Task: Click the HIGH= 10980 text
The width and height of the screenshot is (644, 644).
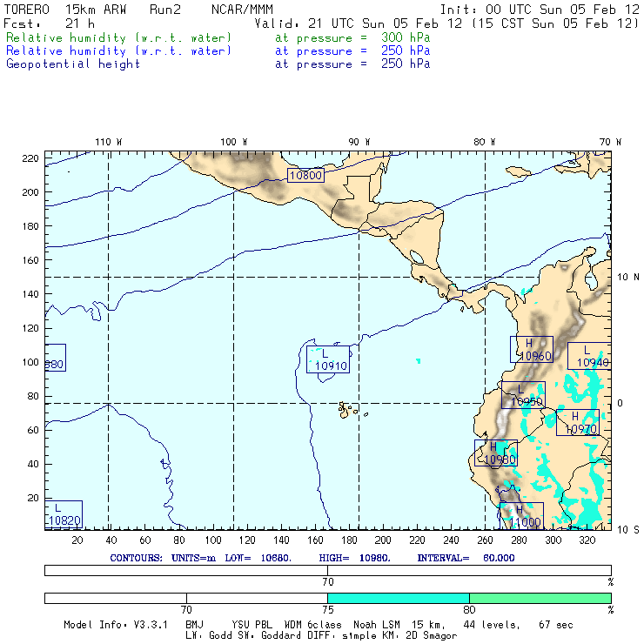Action: [354, 558]
